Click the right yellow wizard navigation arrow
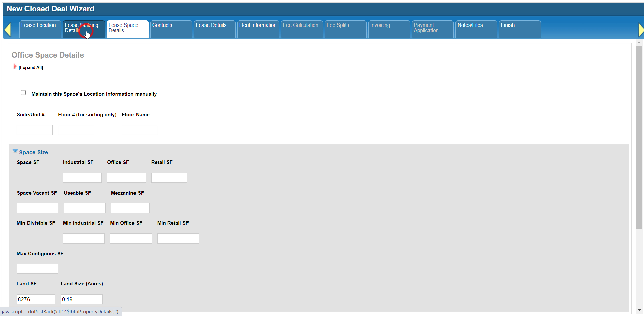The image size is (644, 316). pyautogui.click(x=641, y=30)
